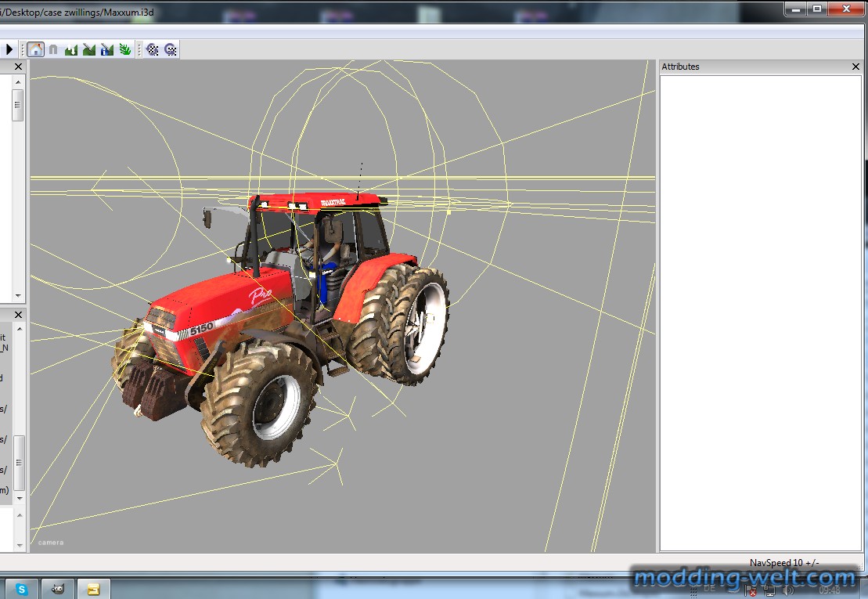Image resolution: width=868 pixels, height=599 pixels.
Task: Select the green foliage paint tool
Action: (x=125, y=50)
